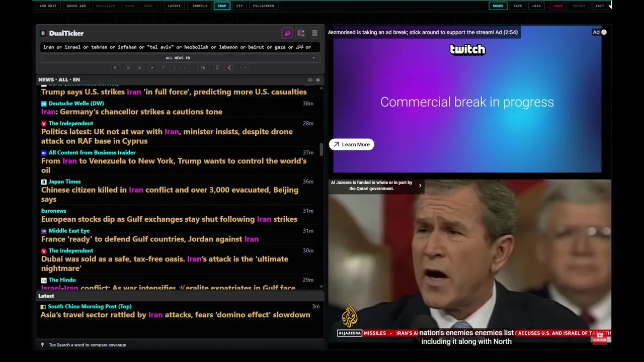Viewport: 644px width, 362px height.
Task: Open 'European stocks dip as Gulf exchanges' headline
Action: coord(169,219)
